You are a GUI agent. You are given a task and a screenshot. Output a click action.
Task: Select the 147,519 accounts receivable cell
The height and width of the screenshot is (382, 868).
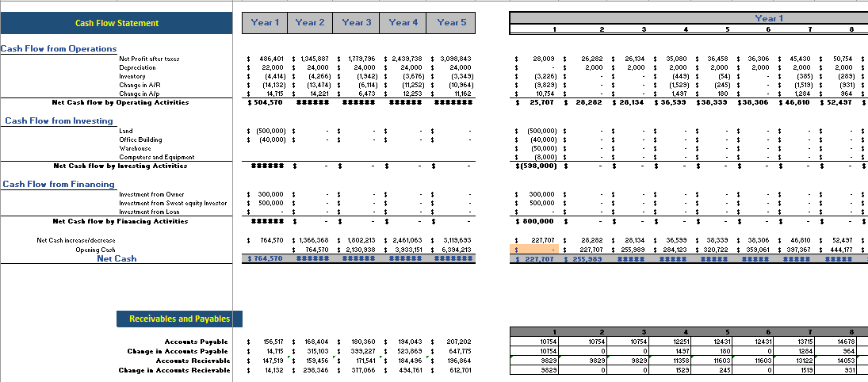[x=266, y=361]
